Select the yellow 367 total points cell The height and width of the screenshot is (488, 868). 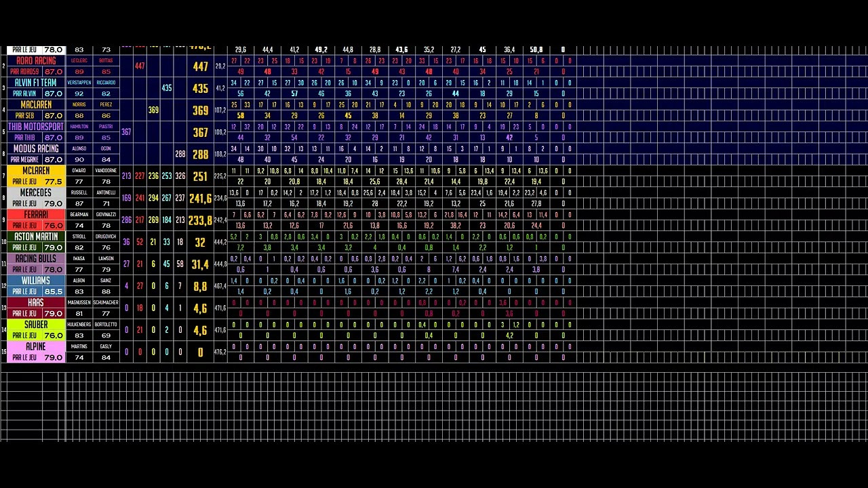pos(200,132)
